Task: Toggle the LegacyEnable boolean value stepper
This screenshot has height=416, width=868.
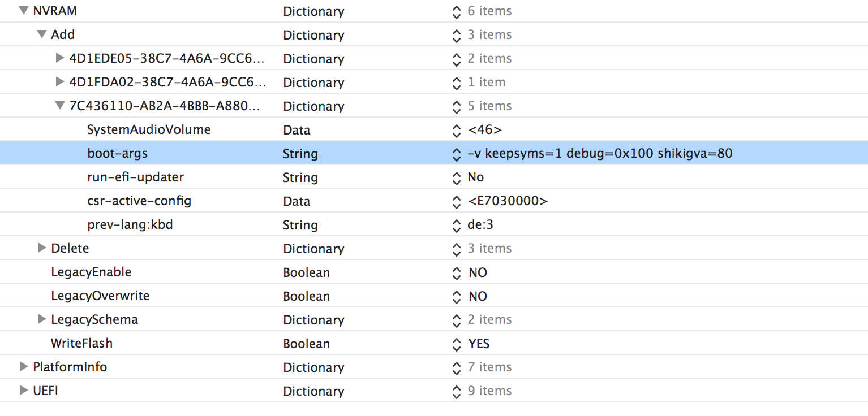Action: pos(457,273)
